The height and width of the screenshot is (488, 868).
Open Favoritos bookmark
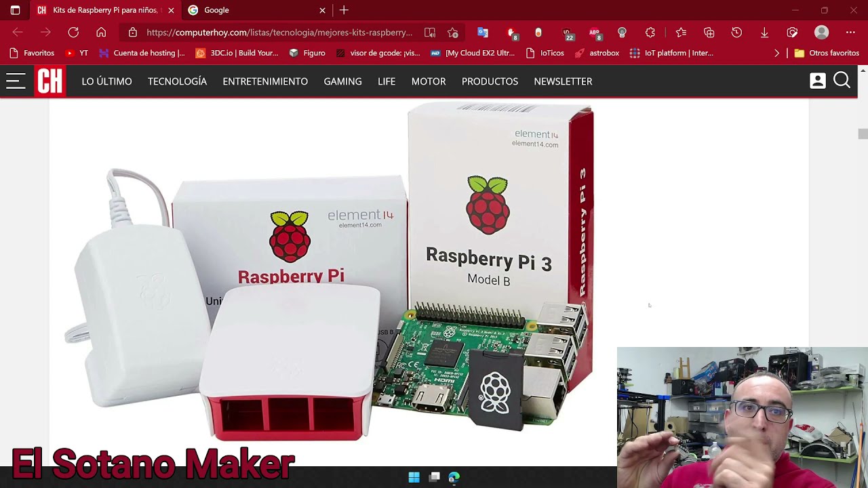click(x=32, y=53)
